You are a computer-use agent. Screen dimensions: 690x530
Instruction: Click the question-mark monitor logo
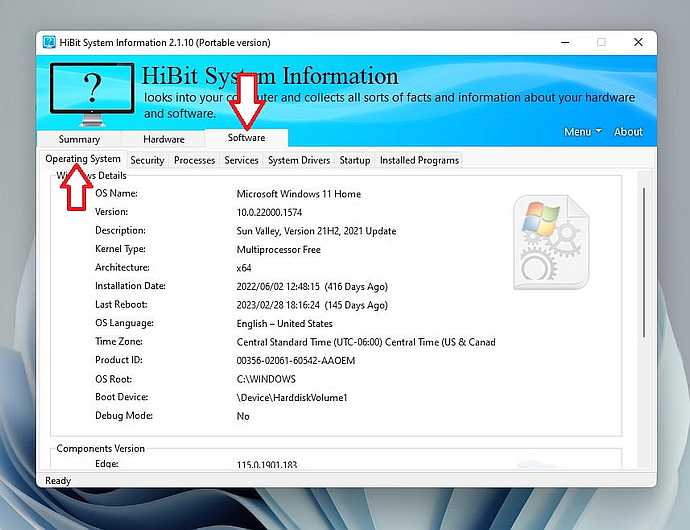(x=92, y=94)
